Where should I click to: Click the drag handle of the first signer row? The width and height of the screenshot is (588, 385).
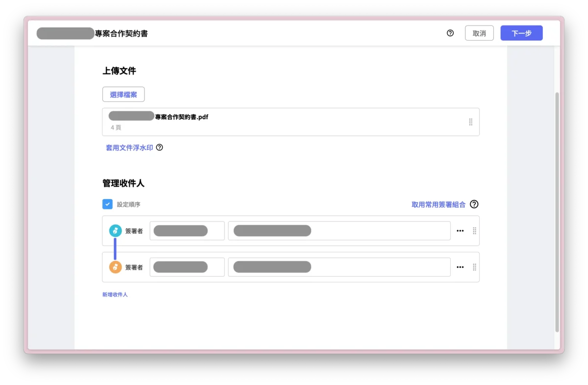[474, 231]
